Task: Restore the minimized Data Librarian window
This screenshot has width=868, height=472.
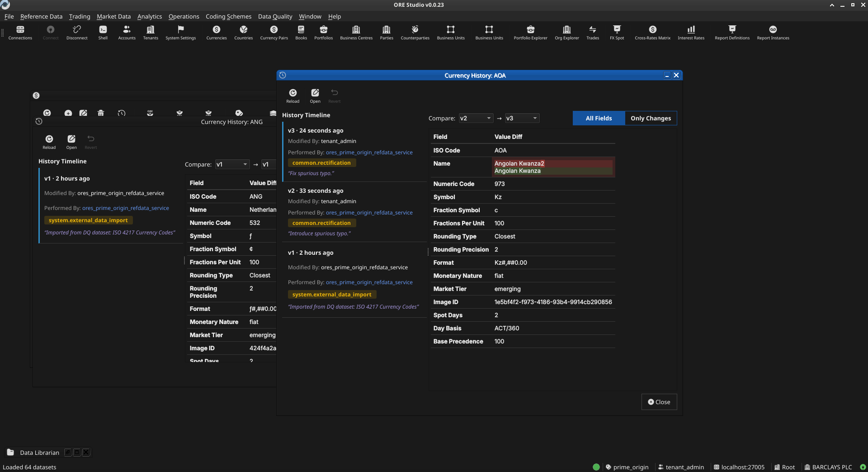Action: tap(68, 453)
